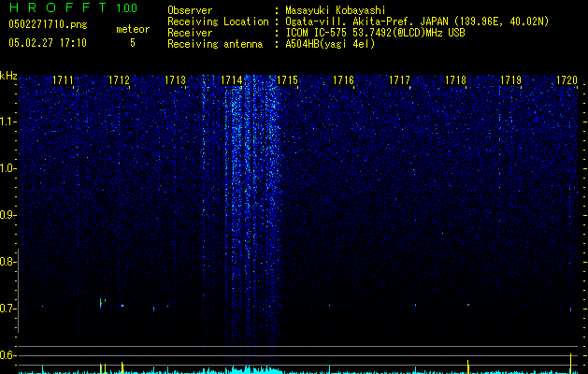Click the 1718 time marker
Image resolution: width=588 pixels, height=374 pixels.
point(455,80)
